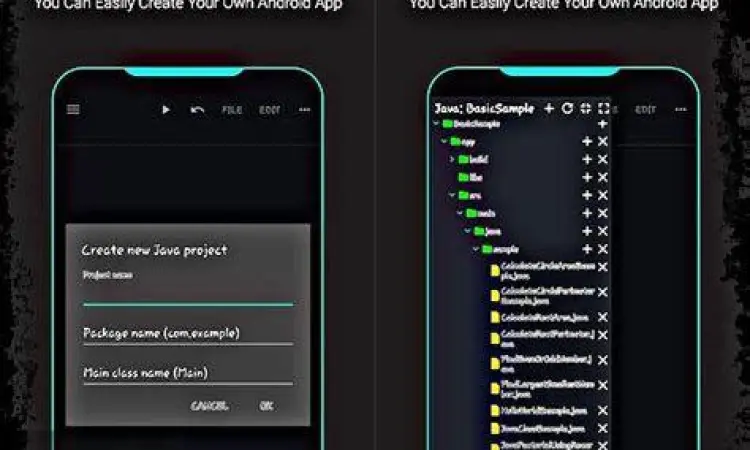Toggle the fullscreen icon in the file tree header
750x450 pixels.
[x=603, y=108]
